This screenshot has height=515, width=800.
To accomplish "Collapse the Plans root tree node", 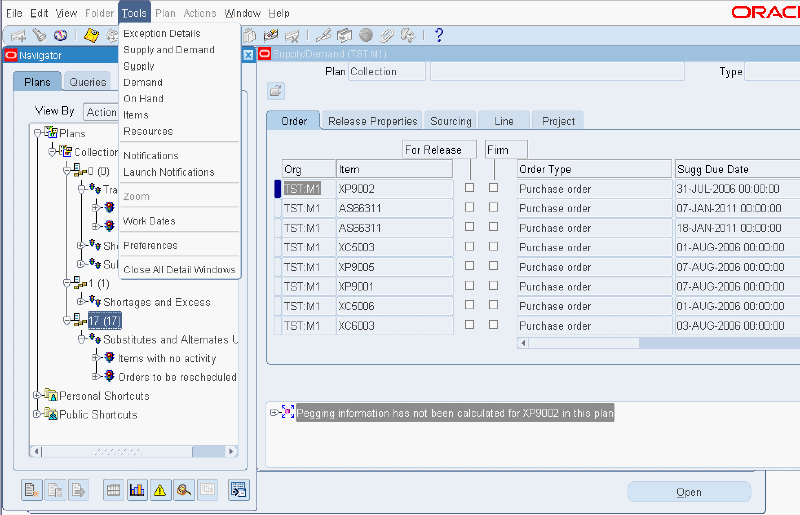I will pyautogui.click(x=37, y=133).
